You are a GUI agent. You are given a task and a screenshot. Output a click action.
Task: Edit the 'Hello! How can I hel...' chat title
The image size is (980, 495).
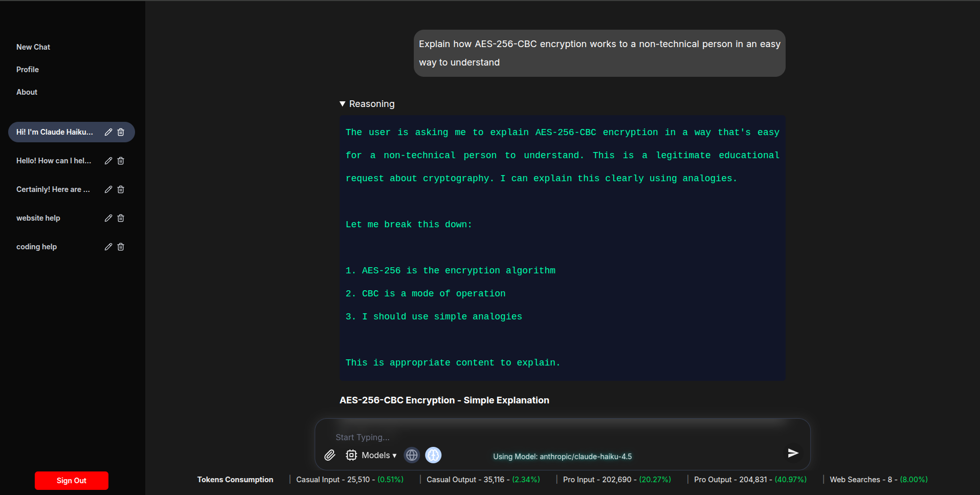pos(108,161)
